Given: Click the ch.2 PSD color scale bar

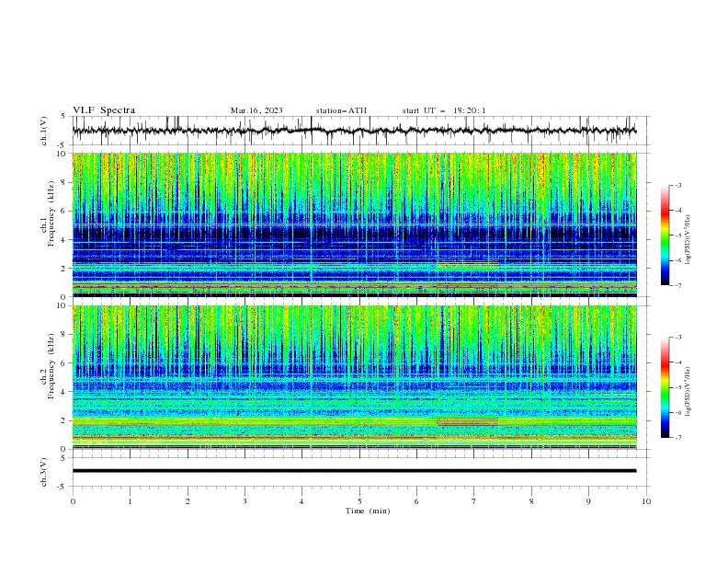Looking at the screenshot, I should click(x=665, y=387).
